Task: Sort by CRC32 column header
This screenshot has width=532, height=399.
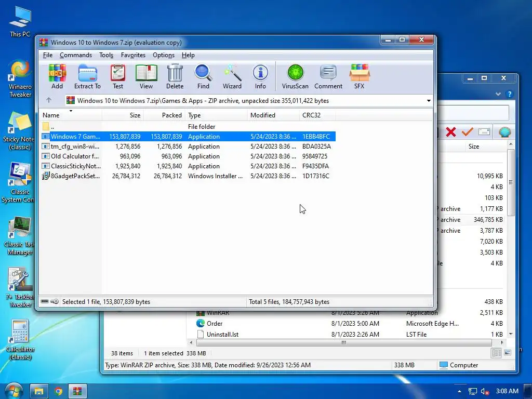Action: coord(317,115)
